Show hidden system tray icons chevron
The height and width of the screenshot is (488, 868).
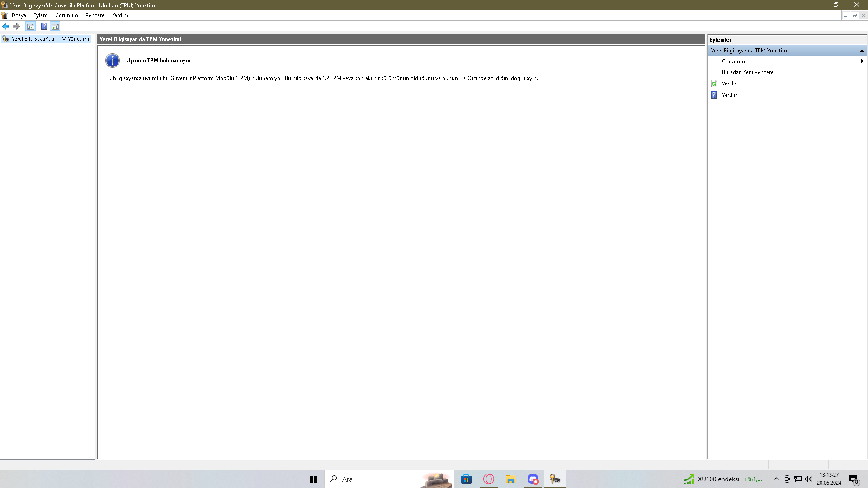pos(776,479)
